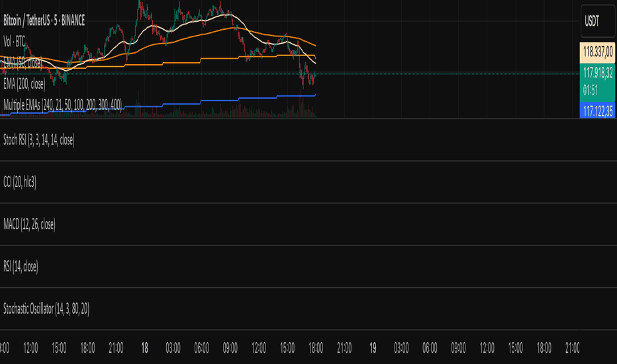
Task: Click the 01:51 bar countdown timer
Action: tap(591, 91)
